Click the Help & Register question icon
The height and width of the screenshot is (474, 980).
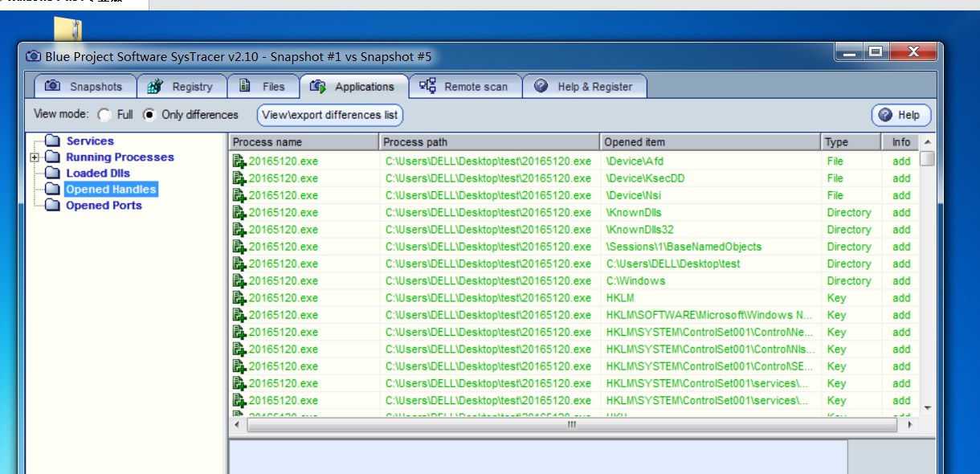(541, 86)
